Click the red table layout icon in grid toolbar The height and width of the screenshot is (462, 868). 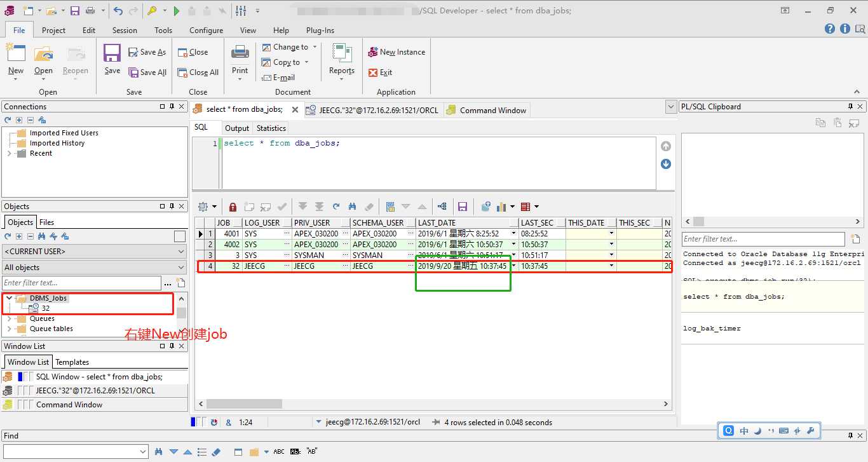pos(526,207)
